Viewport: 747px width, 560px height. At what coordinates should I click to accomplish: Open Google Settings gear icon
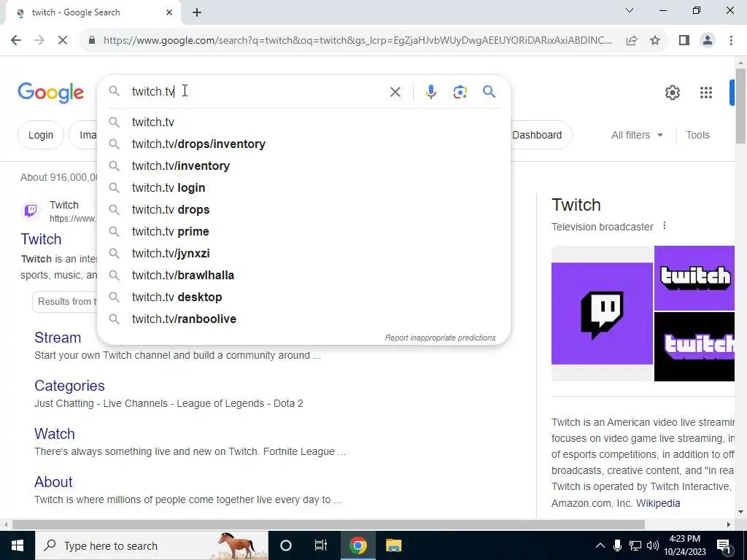(x=672, y=93)
